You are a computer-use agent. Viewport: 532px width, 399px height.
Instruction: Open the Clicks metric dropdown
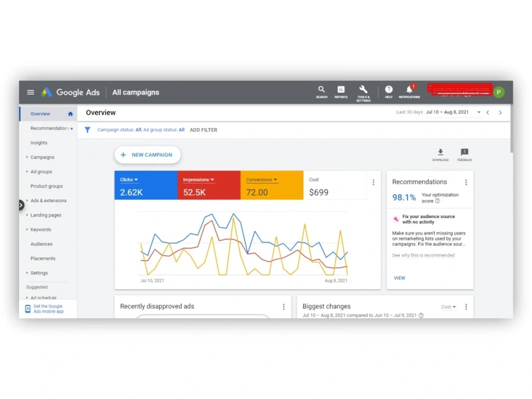(x=129, y=179)
